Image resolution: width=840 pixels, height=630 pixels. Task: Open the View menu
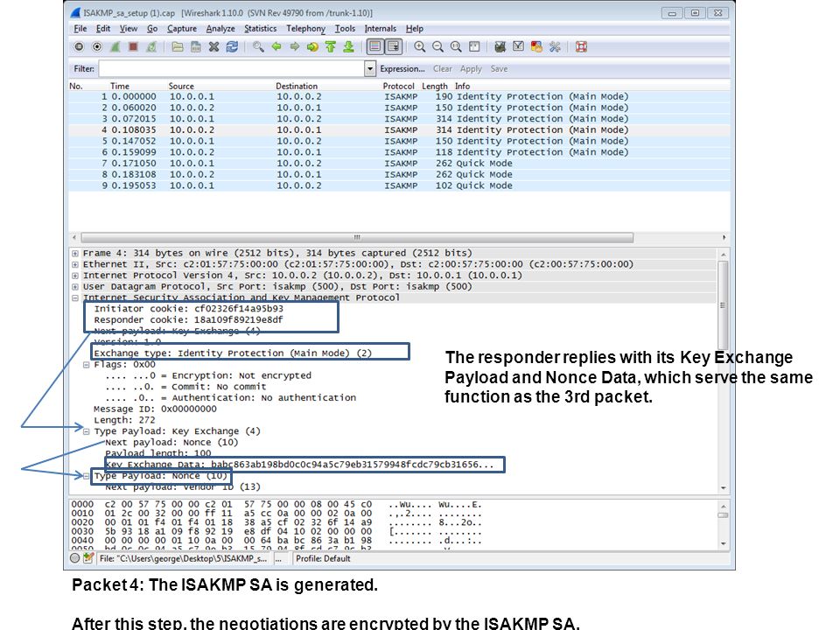129,28
